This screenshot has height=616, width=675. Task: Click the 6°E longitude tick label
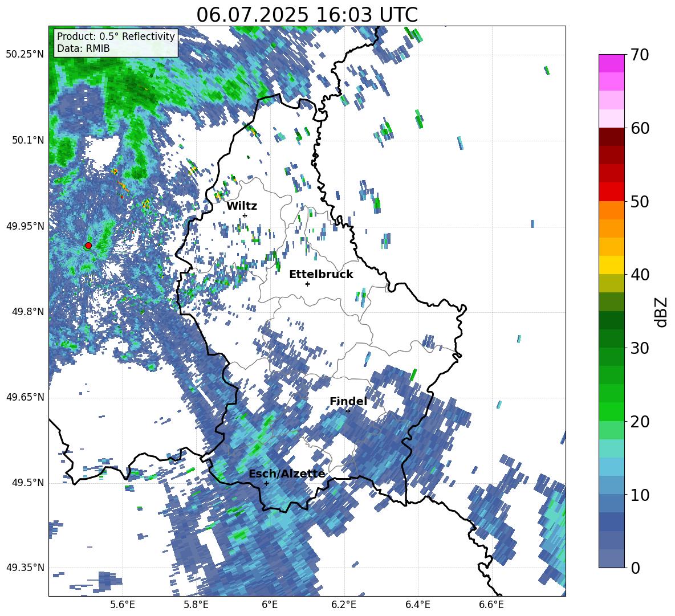tap(270, 605)
